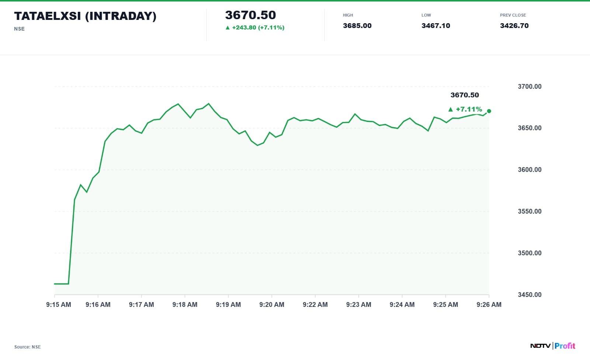Click the 3550.00 y-axis label
Screen dimensions: 590x364
(530, 211)
